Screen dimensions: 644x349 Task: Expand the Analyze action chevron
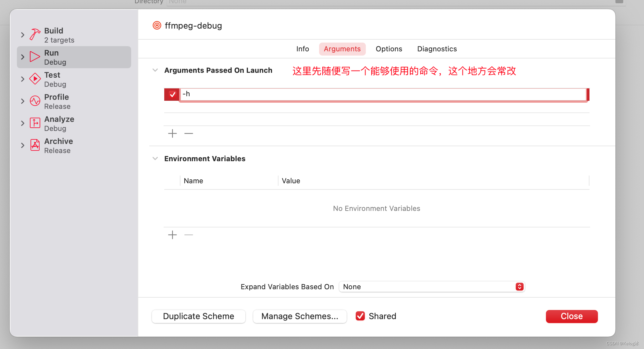[22, 123]
